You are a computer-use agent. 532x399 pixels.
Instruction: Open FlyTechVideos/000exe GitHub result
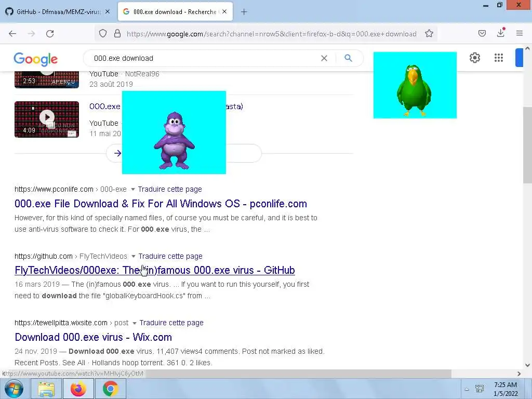[x=155, y=270]
